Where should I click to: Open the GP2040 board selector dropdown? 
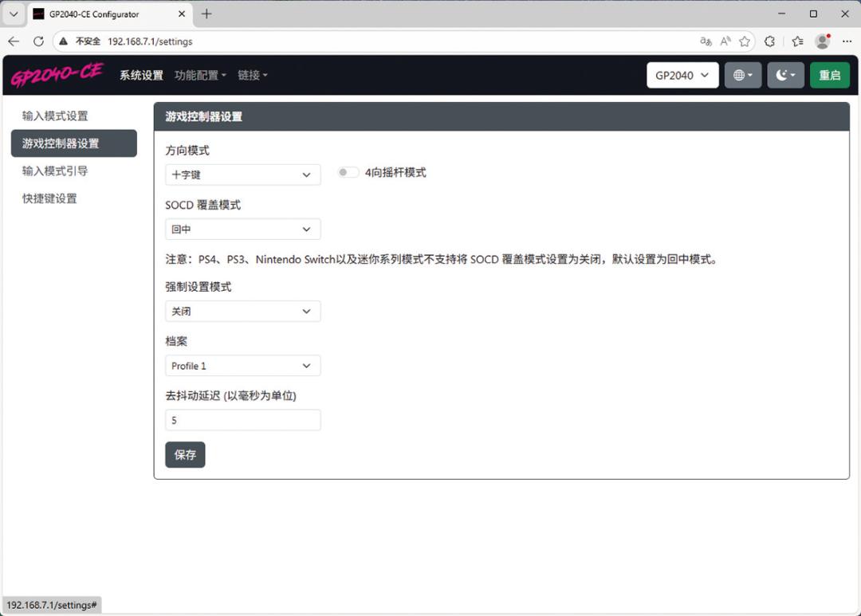[682, 75]
